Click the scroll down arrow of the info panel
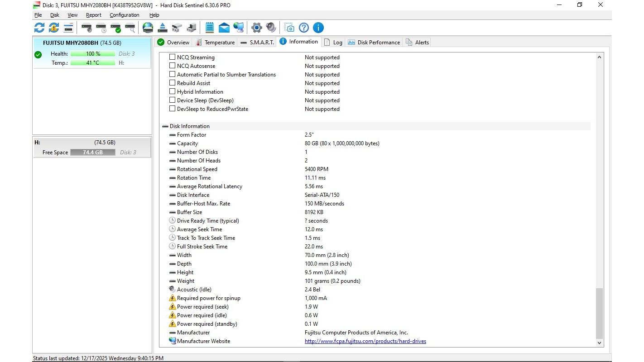This screenshot has height=362, width=644. pos(599,343)
